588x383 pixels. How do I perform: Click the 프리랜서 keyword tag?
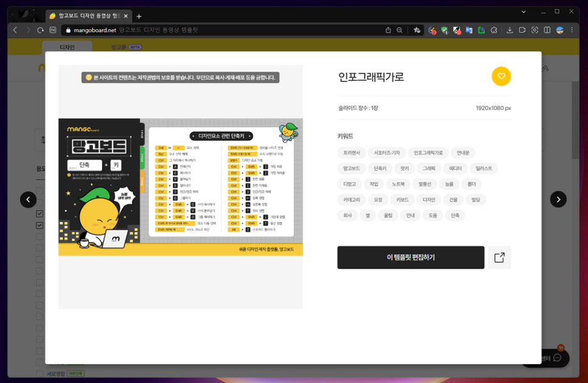(x=351, y=153)
